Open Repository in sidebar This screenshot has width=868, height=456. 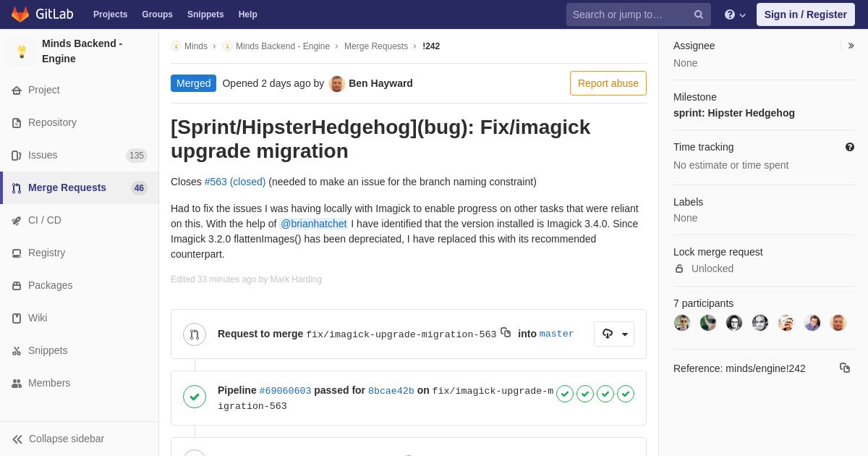coord(80,122)
